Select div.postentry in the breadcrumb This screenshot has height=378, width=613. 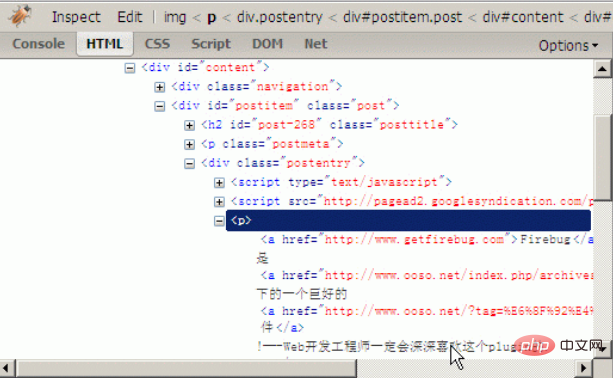tap(280, 17)
